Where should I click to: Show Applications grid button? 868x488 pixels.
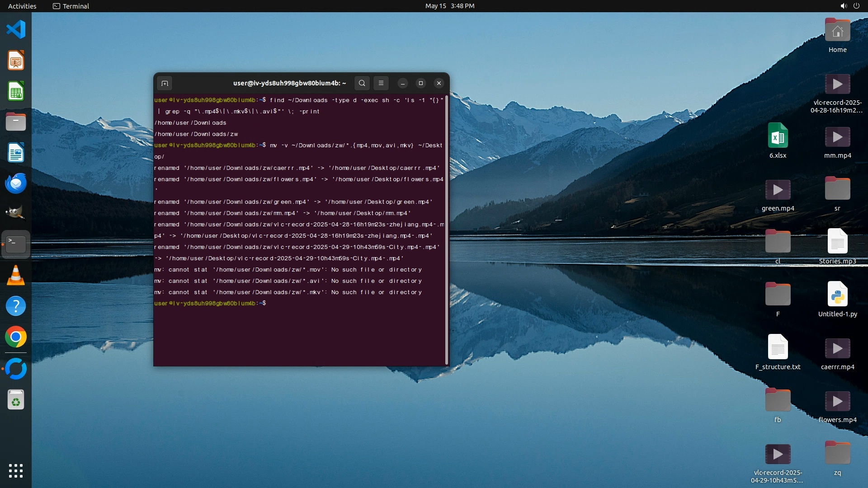[16, 471]
